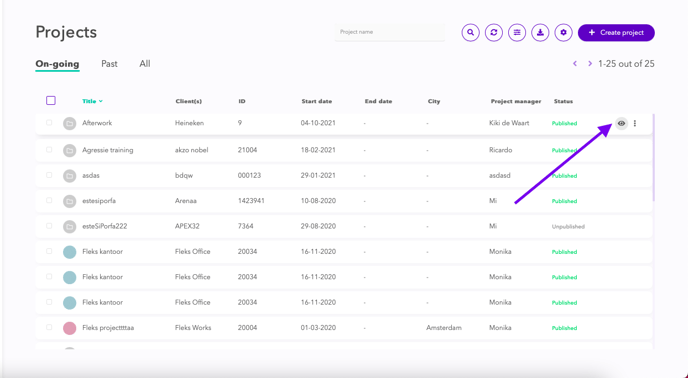The height and width of the screenshot is (378, 688).
Task: Check the esteSiPorfa222 row checkbox
Action: 49,226
